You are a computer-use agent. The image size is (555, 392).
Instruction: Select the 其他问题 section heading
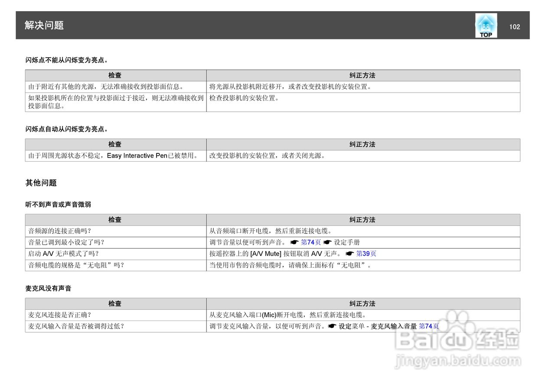pos(41,183)
